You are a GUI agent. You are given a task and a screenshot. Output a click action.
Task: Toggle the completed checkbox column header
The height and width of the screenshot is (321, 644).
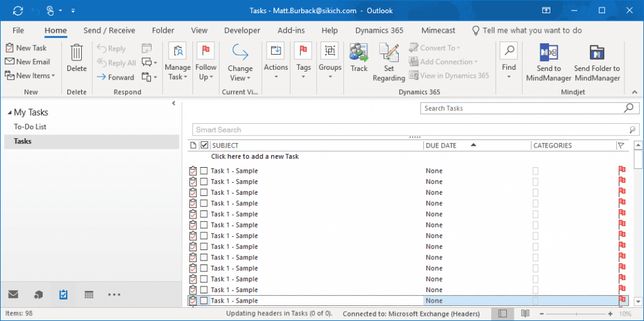click(204, 145)
